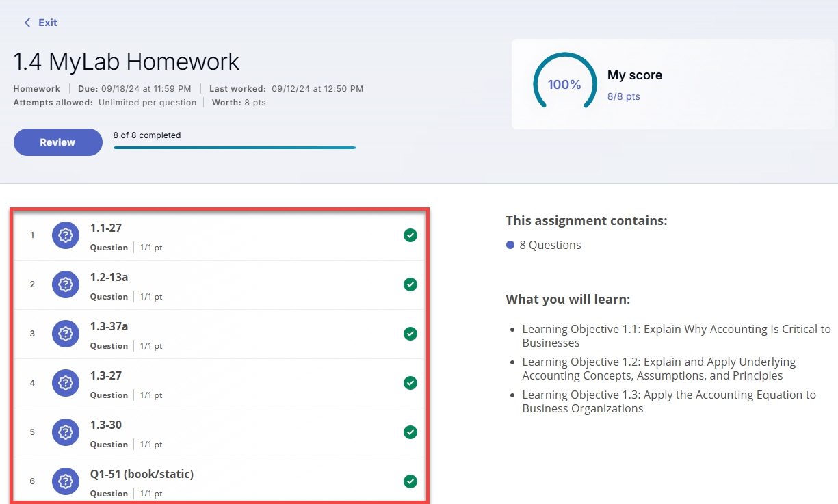Open question titled 1.3-37a

(109, 326)
